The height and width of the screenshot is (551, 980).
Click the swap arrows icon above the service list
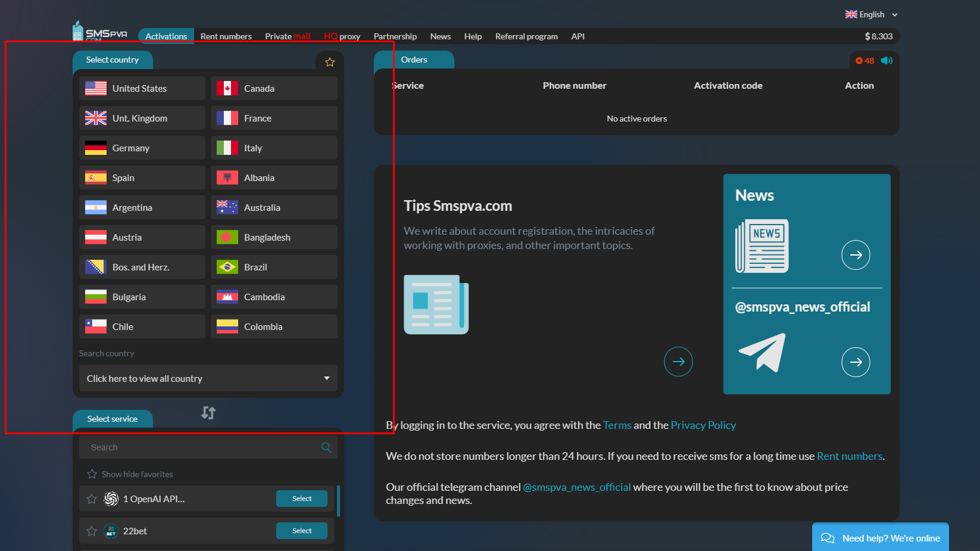(x=208, y=412)
